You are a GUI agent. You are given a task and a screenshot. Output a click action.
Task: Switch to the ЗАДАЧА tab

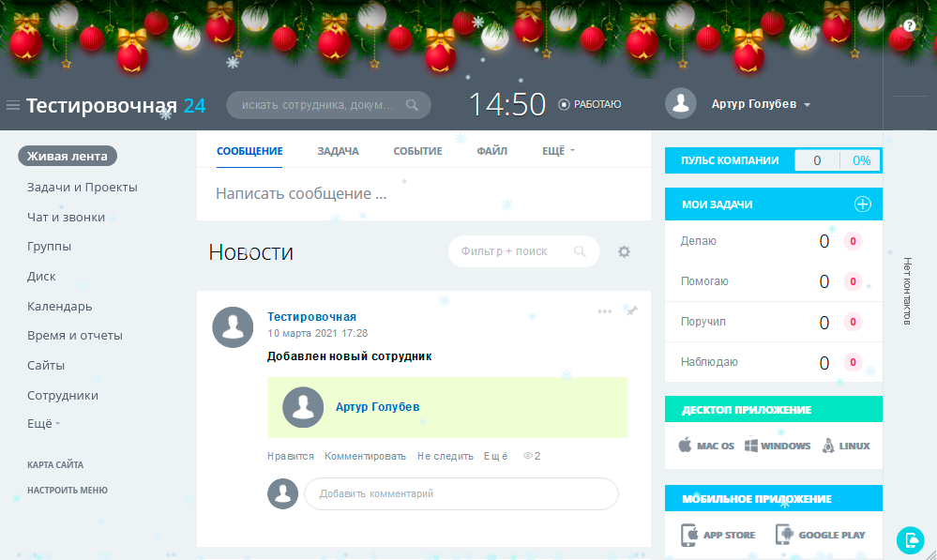coord(338,149)
